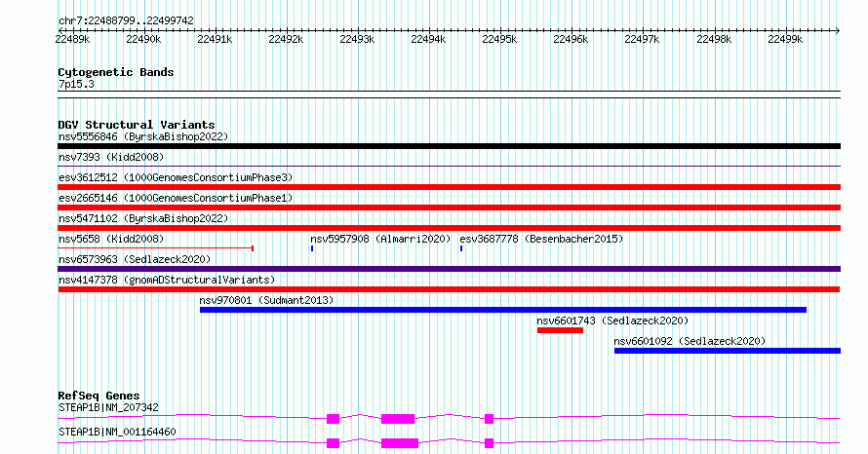Viewport: 868px width, 454px height.
Task: Open esv3612512 (1000GenomesConsortiumPhase3) label
Action: [176, 177]
